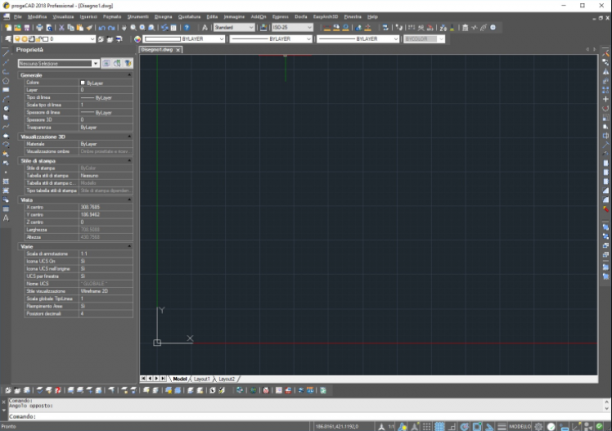Click the X centro value field
The image size is (612, 431).
pos(106,207)
